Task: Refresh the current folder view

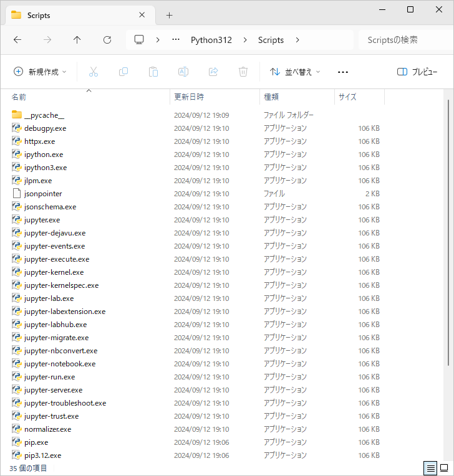Action: tap(107, 40)
